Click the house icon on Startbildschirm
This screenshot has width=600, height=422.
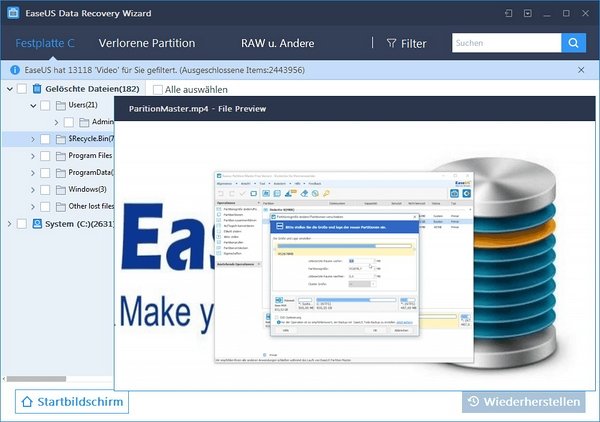click(27, 401)
